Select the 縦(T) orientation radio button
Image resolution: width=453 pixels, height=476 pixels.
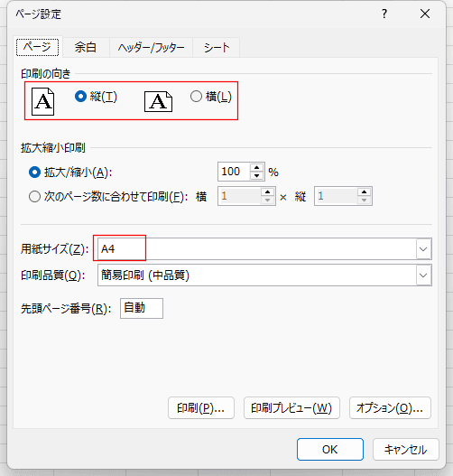click(x=80, y=97)
